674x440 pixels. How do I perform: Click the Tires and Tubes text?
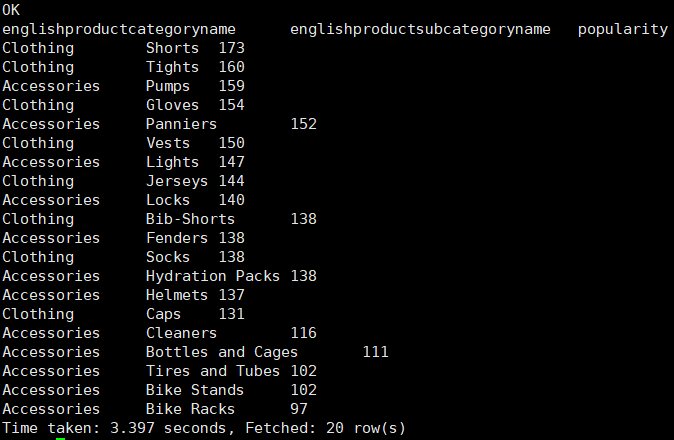[x=213, y=371]
